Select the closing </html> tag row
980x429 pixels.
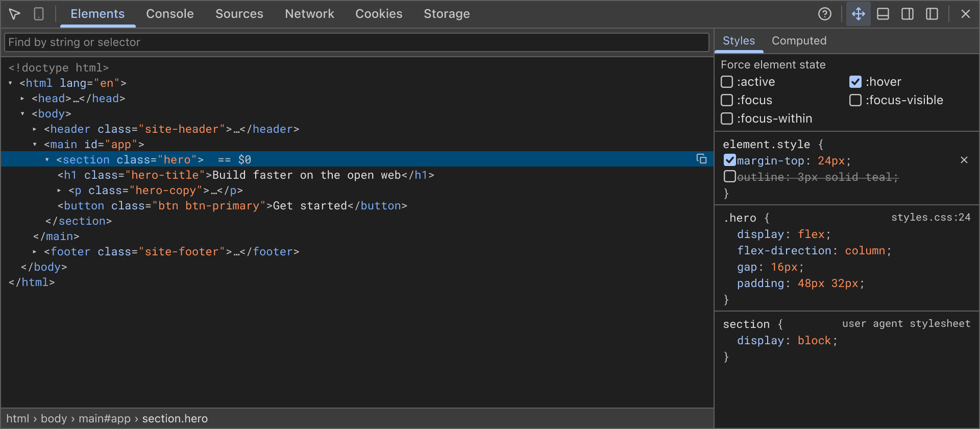(x=357, y=282)
